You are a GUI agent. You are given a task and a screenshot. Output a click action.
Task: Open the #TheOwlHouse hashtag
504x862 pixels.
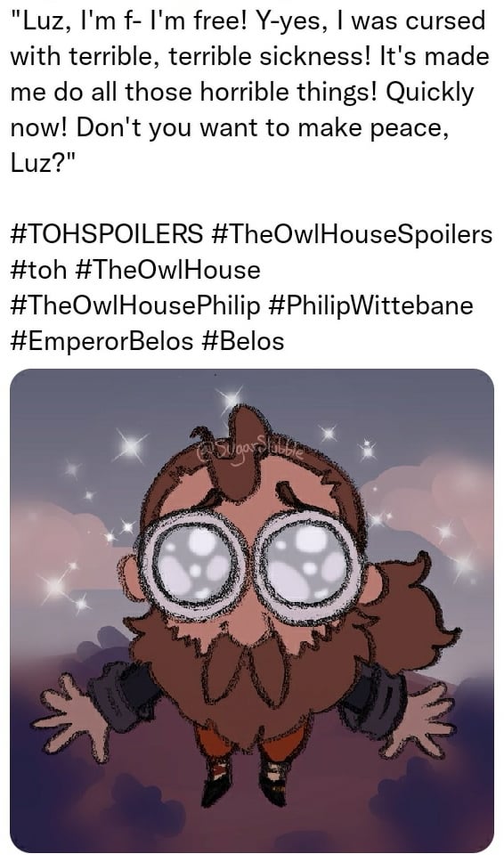[166, 270]
